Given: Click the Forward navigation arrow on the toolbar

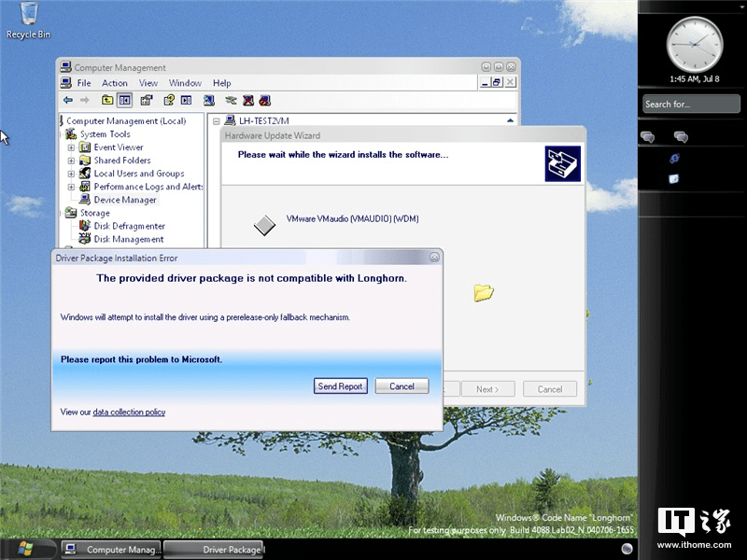Looking at the screenshot, I should point(85,100).
